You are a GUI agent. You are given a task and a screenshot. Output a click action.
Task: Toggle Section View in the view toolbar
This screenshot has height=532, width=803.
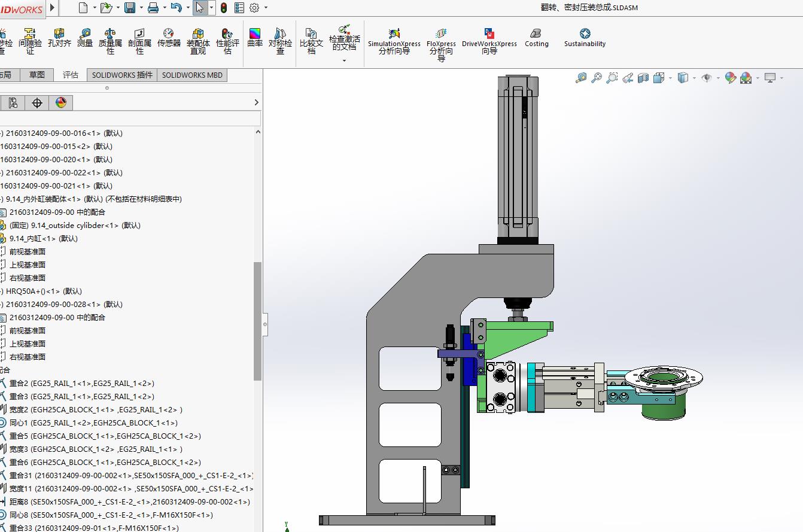point(643,78)
